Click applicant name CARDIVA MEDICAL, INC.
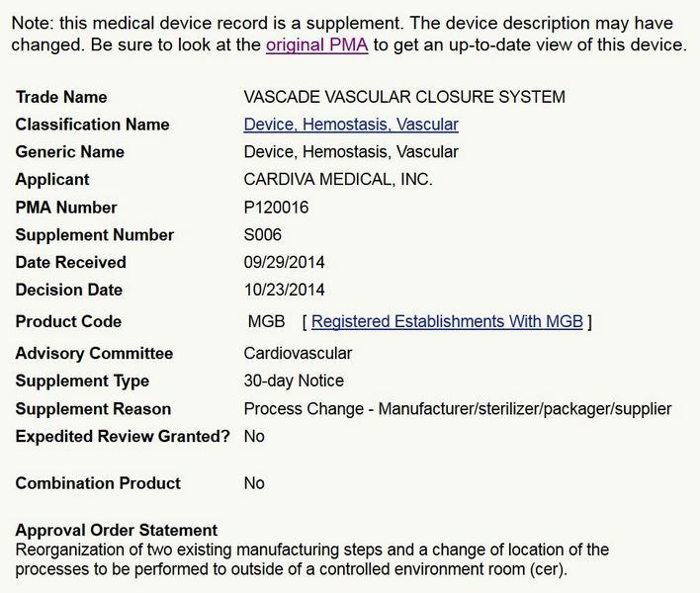Screen dimensions: 700x593 pyautogui.click(x=338, y=180)
